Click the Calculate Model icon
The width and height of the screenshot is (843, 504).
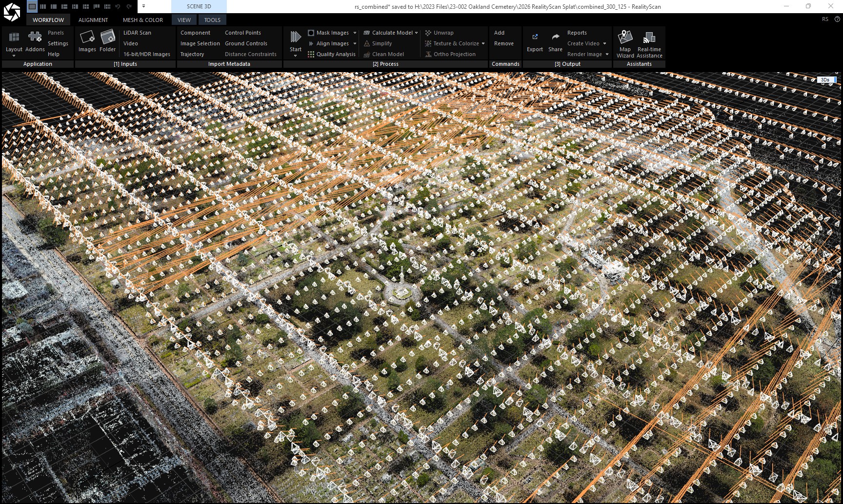point(367,33)
